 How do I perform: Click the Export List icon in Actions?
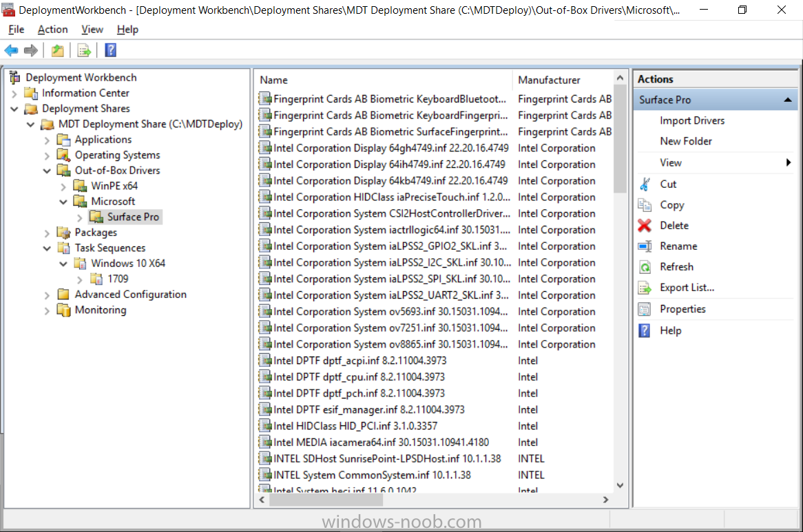[645, 288]
